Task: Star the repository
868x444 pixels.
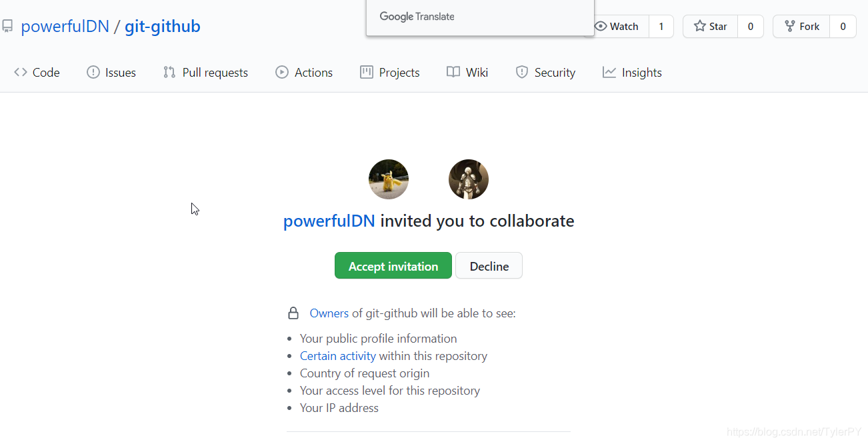Action: tap(711, 27)
